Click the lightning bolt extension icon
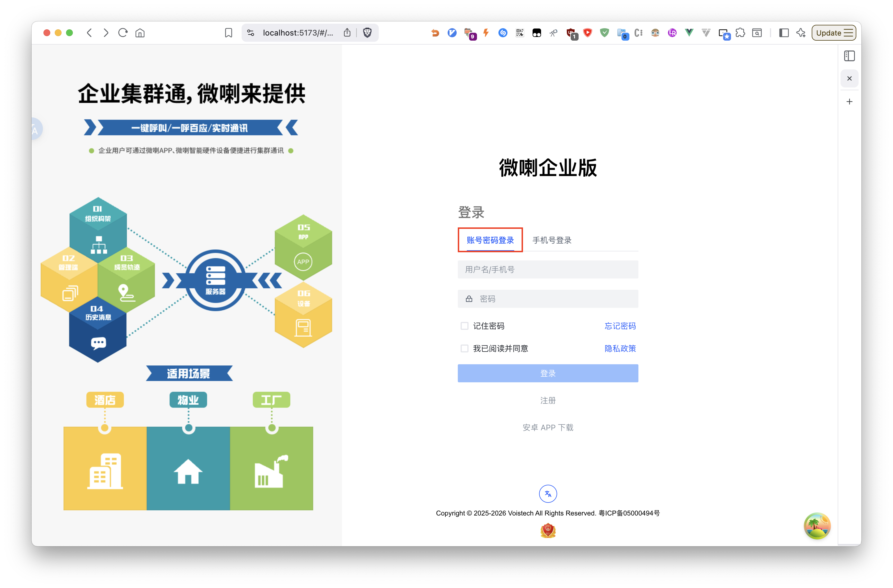The height and width of the screenshot is (588, 893). tap(486, 33)
